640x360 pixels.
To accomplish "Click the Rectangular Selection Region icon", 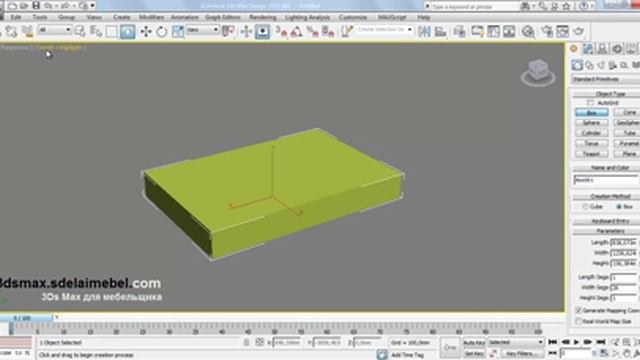I will coord(111,31).
